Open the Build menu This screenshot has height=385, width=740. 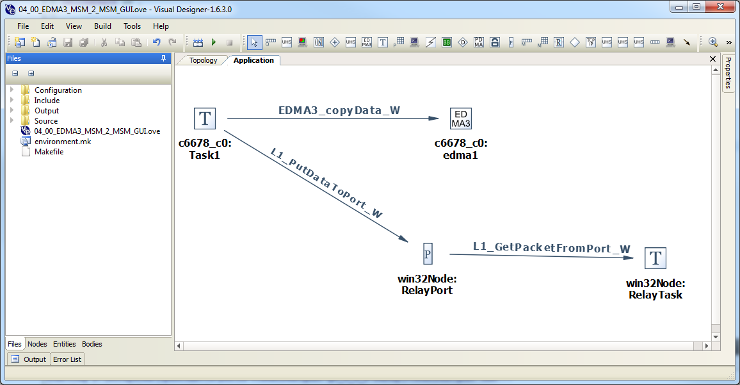[102, 26]
